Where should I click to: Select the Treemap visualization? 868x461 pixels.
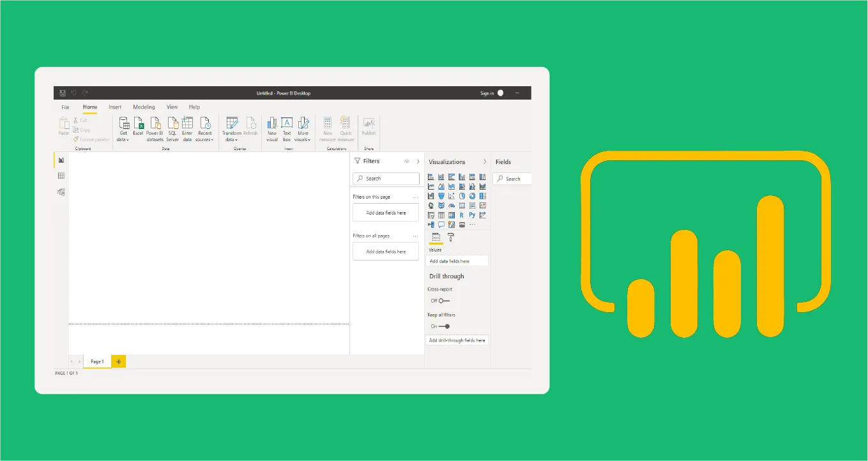[482, 196]
